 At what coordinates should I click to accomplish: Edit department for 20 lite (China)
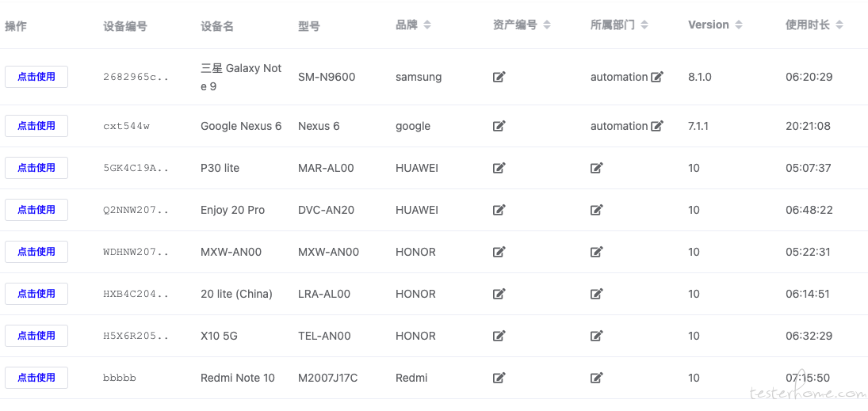pyautogui.click(x=596, y=294)
